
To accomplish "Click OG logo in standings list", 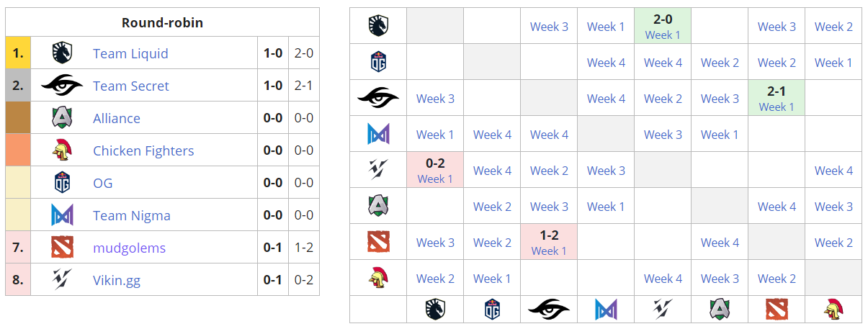I will click(63, 183).
